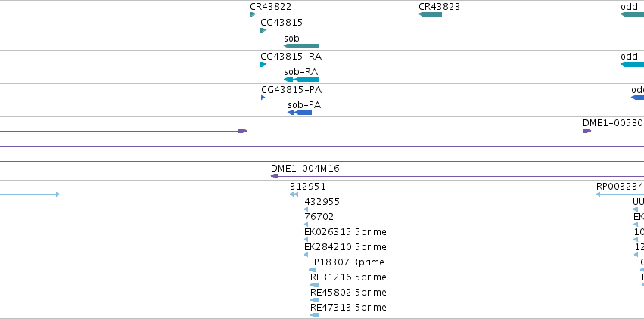
Task: Select the CR43823 gene bar
Action: (x=430, y=14)
